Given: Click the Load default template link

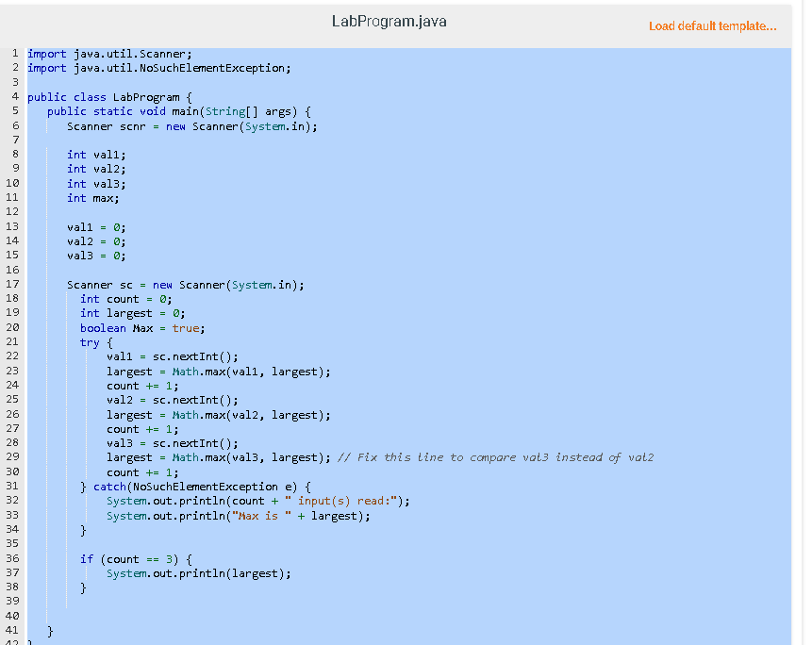Looking at the screenshot, I should click(712, 27).
